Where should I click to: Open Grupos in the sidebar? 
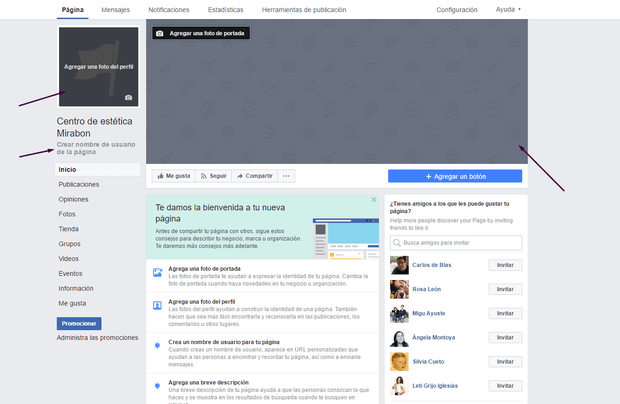(70, 244)
